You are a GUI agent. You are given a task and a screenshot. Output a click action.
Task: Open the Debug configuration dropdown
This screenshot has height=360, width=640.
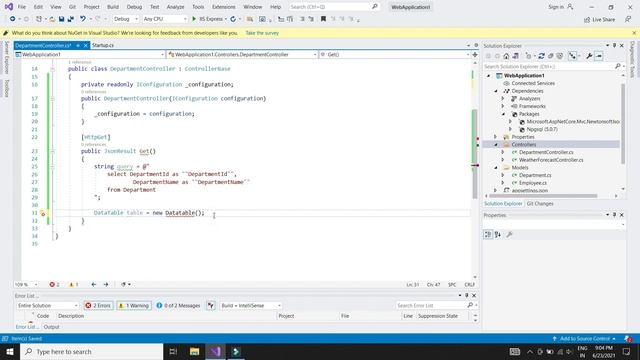(x=125, y=19)
